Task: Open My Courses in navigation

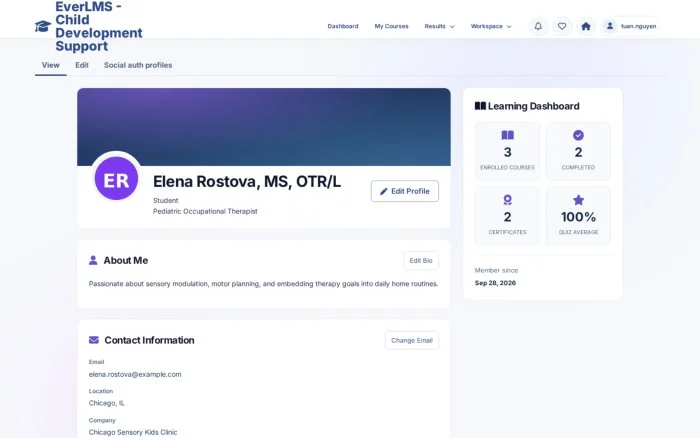Action: point(391,26)
